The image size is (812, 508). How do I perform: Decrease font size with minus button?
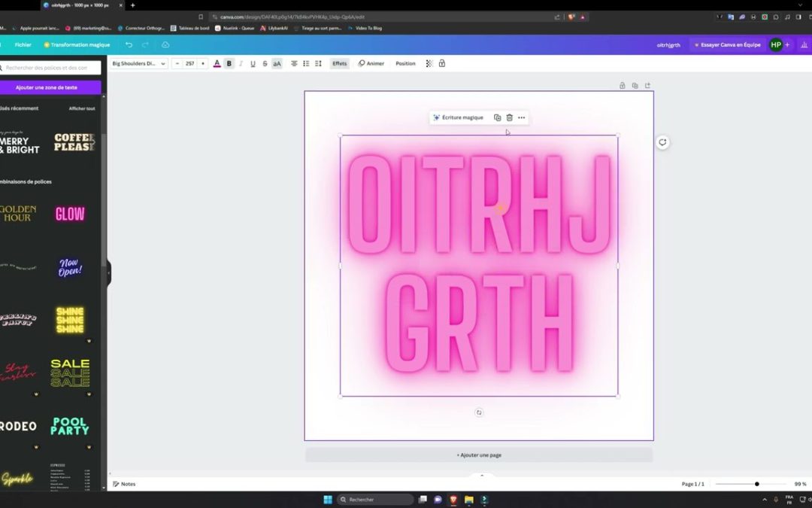tap(177, 64)
